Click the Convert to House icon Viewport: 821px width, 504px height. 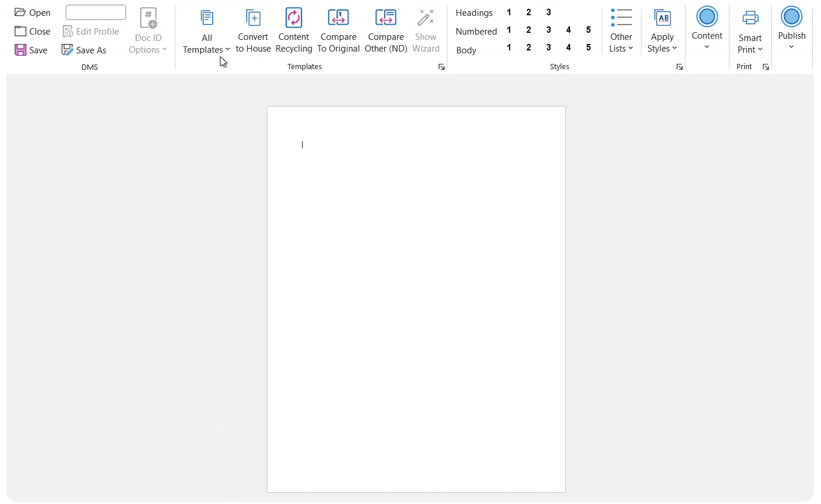[253, 18]
